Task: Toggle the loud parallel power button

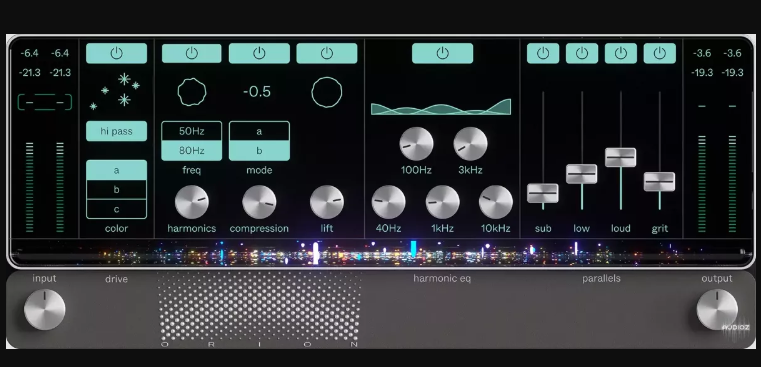Action: [x=620, y=53]
